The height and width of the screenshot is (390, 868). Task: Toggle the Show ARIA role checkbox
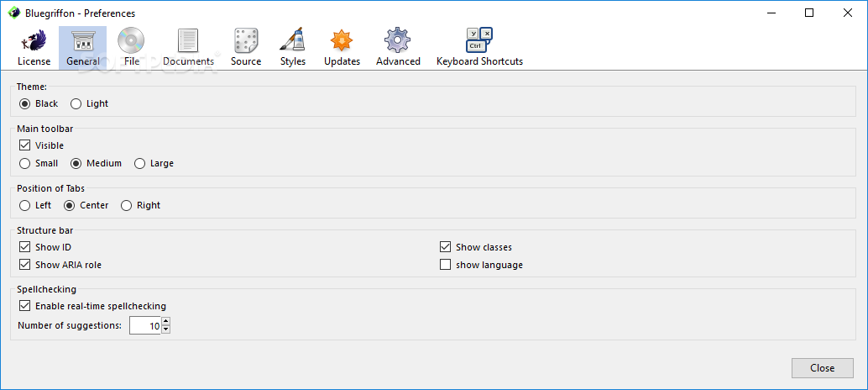click(24, 265)
